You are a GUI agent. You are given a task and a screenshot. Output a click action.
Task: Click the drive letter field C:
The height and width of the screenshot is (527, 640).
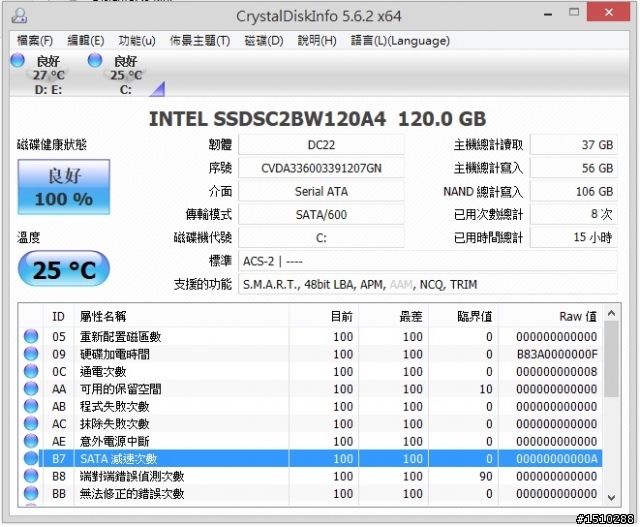(321, 238)
